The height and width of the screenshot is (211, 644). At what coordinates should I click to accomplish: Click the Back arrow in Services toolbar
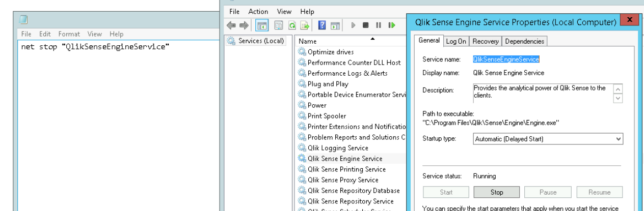pyautogui.click(x=231, y=25)
